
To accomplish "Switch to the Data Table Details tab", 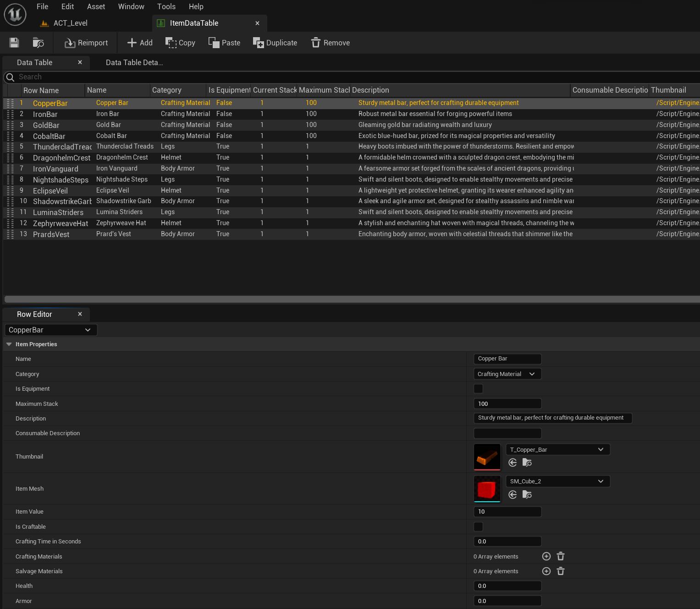I will pos(133,62).
